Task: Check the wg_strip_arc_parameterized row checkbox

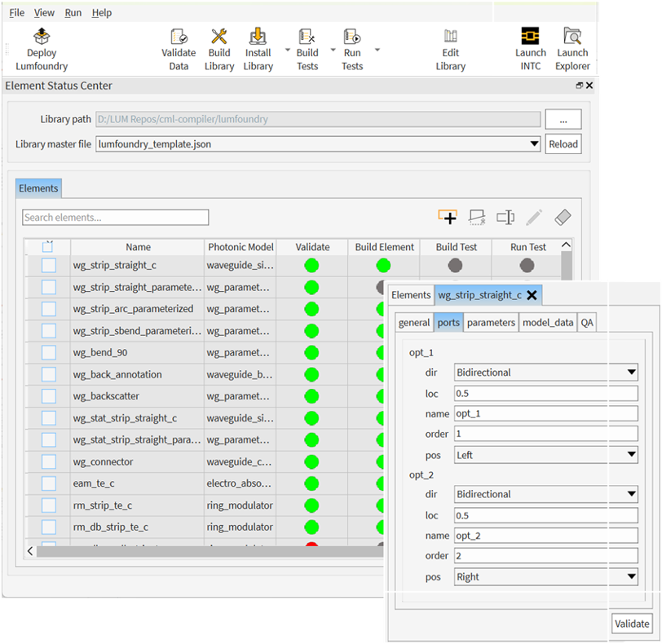Action: 49,309
